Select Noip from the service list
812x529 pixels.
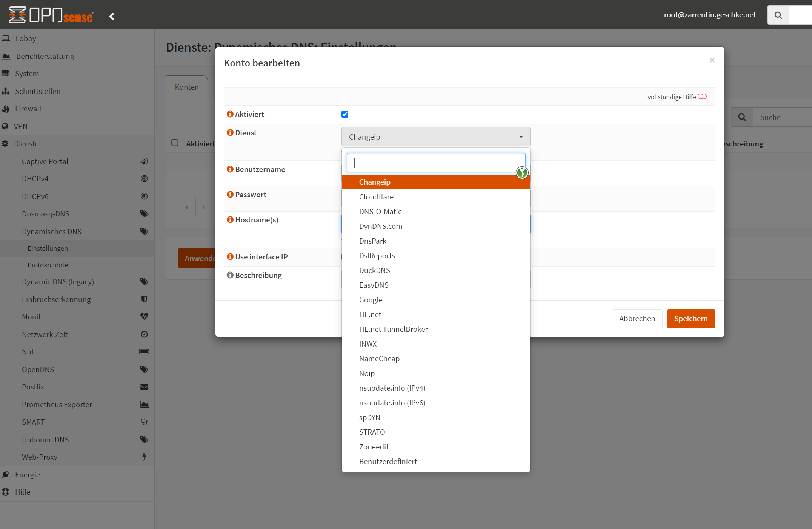[436, 373]
